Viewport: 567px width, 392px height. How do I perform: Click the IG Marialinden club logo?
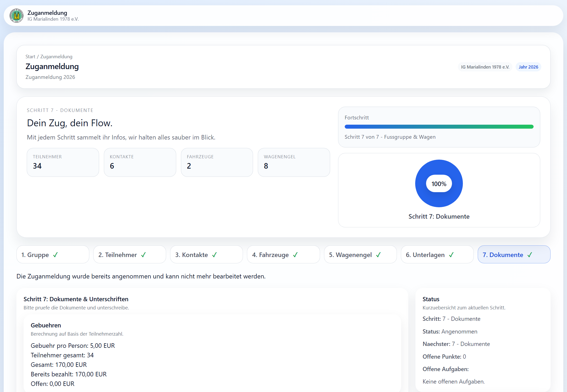click(16, 16)
